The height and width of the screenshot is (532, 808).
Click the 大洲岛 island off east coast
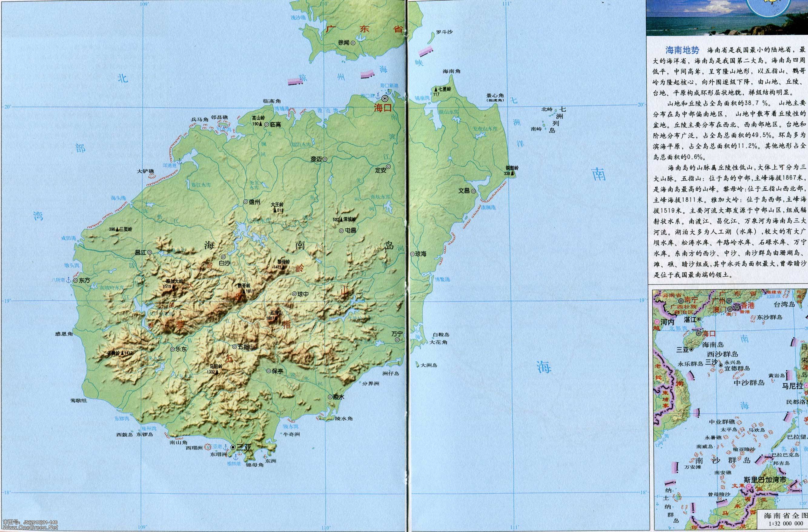point(418,364)
